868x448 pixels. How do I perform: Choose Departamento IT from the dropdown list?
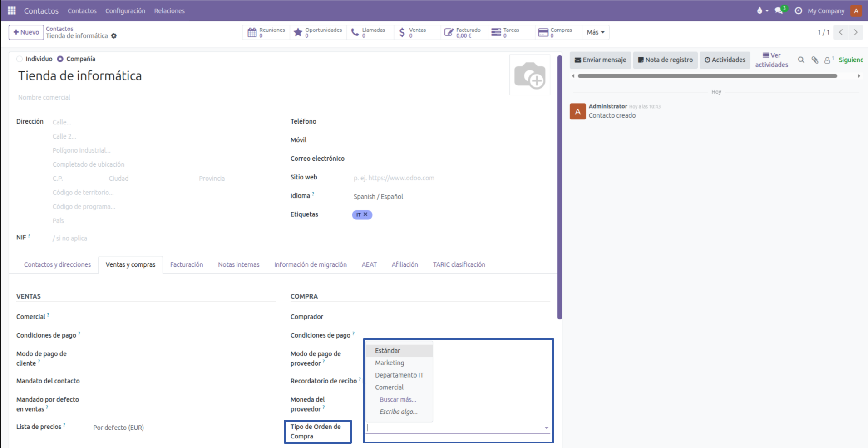click(399, 375)
